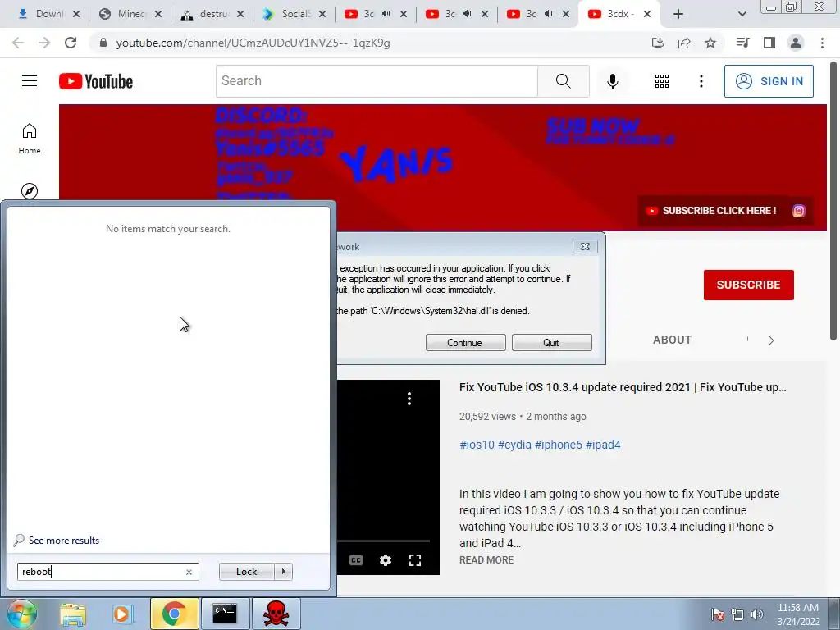Open Chrome media control icon
840x630 pixels.
742,43
